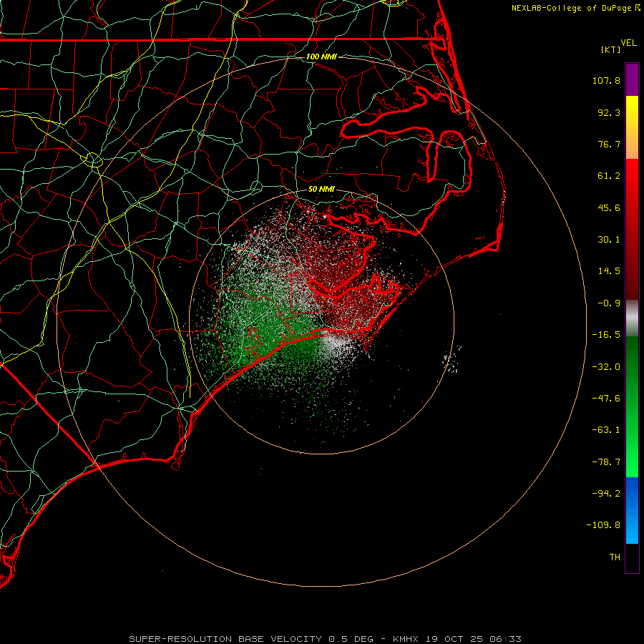Click the VEL legend title
This screenshot has height=644, width=644.
coord(628,43)
